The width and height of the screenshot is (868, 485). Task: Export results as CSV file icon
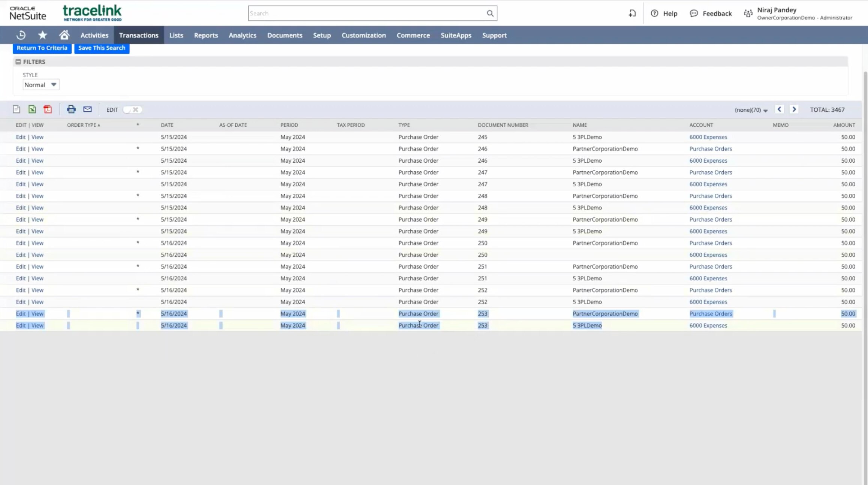(16, 109)
